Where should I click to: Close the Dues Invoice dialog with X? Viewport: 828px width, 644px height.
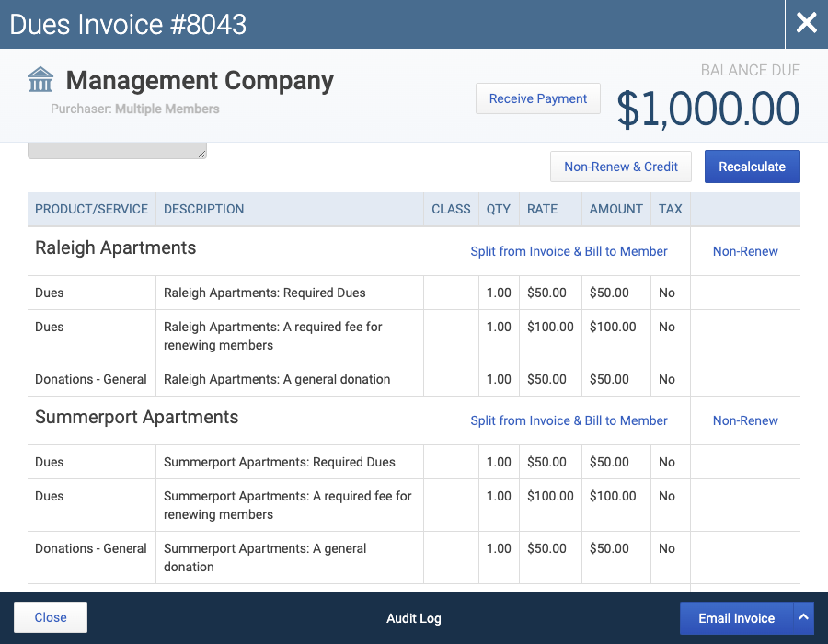pyautogui.click(x=806, y=24)
